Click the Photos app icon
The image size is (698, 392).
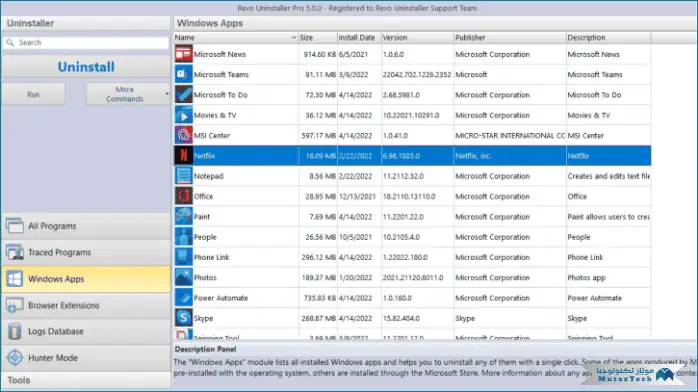pyautogui.click(x=183, y=277)
